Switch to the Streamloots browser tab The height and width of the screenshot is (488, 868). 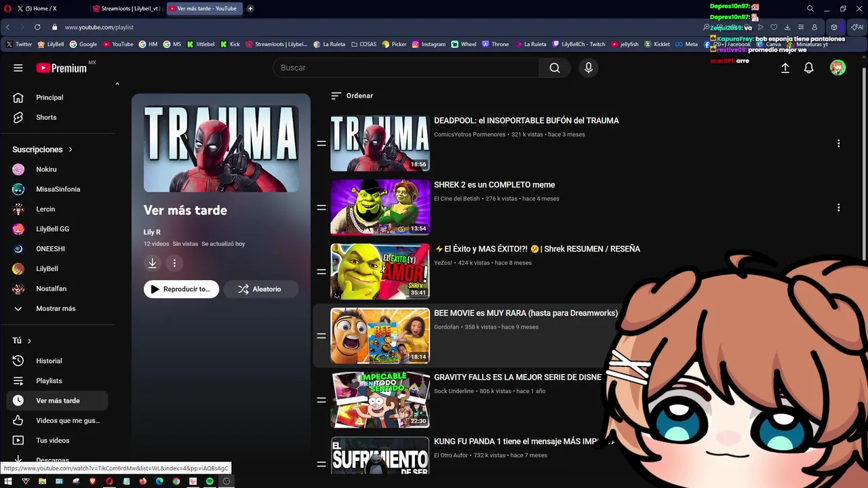126,9
